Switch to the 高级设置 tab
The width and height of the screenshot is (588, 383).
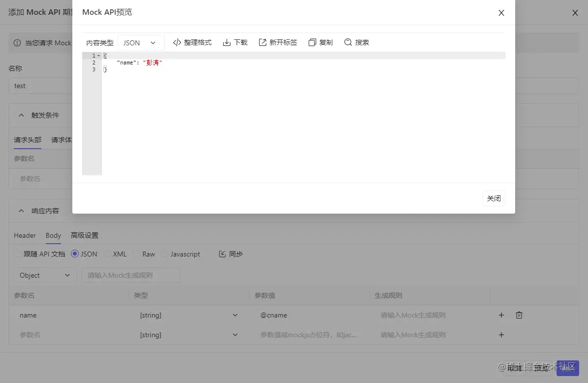tap(84, 235)
